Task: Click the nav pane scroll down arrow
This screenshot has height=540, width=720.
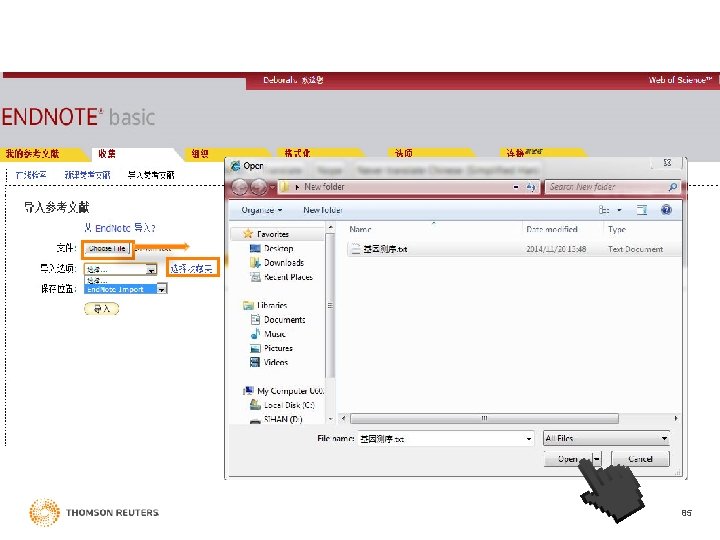Action: tap(330, 419)
